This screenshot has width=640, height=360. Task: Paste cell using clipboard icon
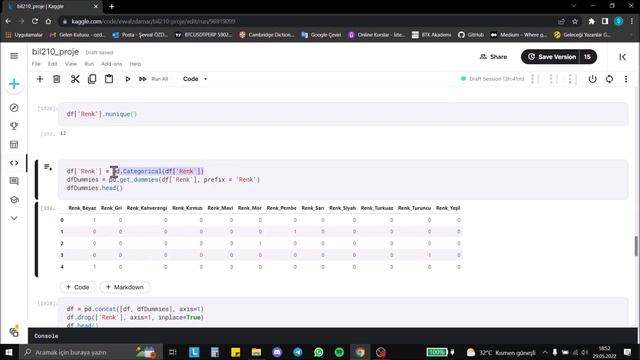point(109,79)
